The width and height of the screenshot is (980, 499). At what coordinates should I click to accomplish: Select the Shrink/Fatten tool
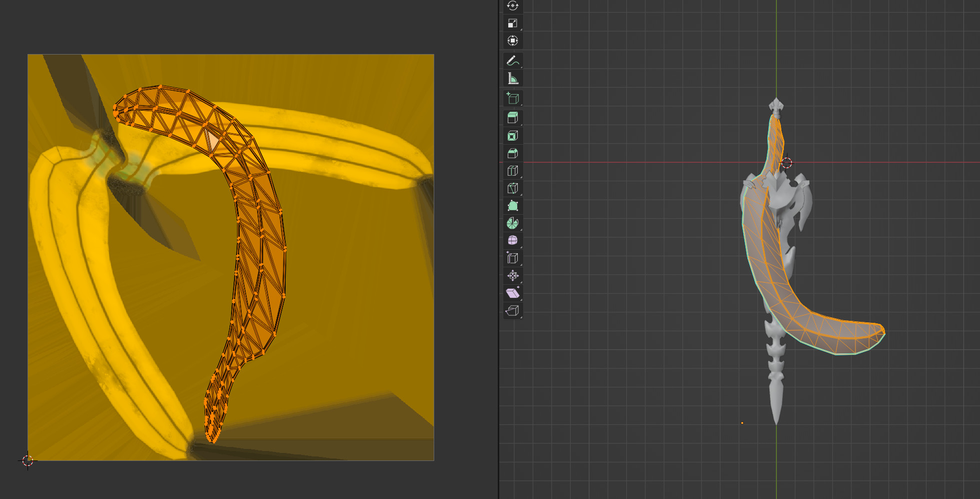[x=512, y=276]
